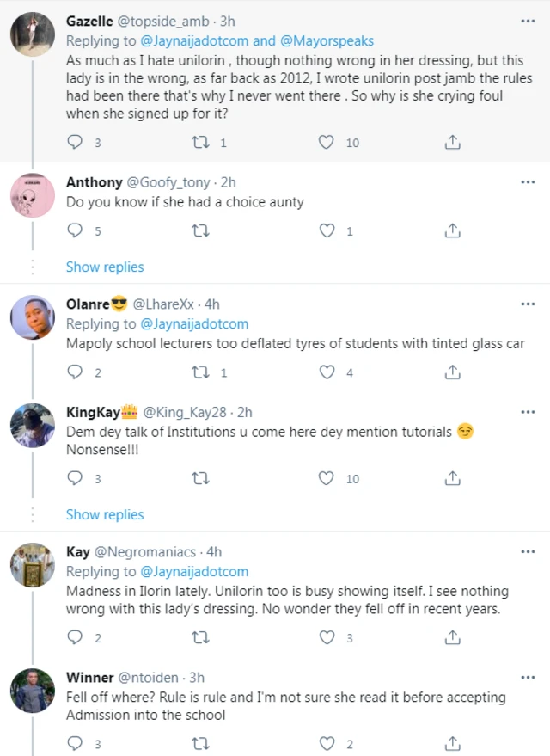Share Olanre's tweet
The image size is (550, 756).
pos(453,372)
